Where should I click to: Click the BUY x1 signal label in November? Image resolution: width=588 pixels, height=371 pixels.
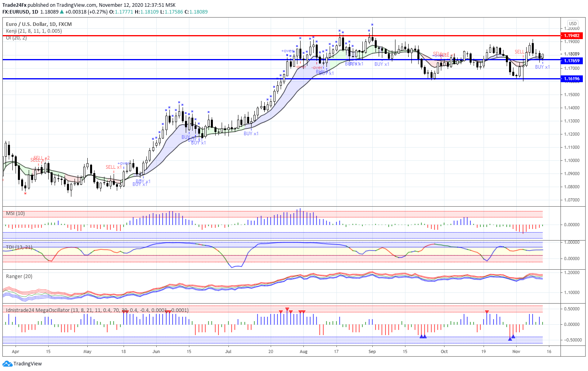point(542,67)
